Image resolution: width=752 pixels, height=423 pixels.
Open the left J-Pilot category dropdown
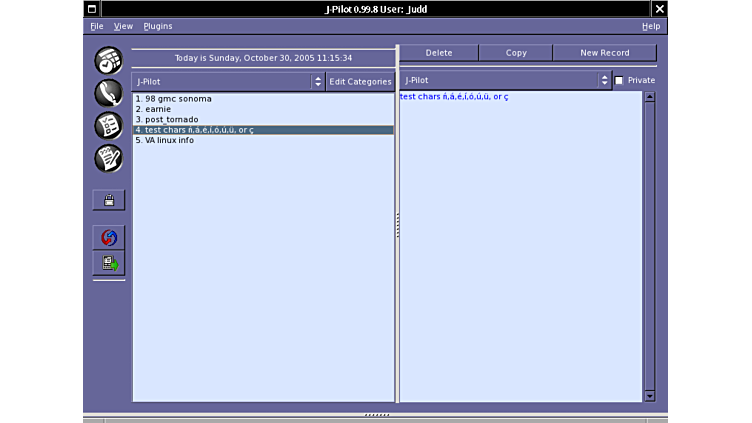point(228,82)
